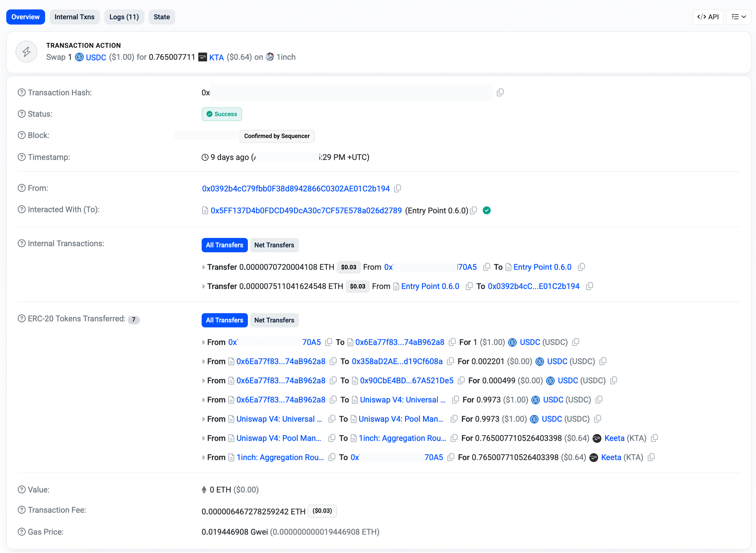This screenshot has width=756, height=553.
Task: Copy the From address 0x0392b4cC
Action: [x=397, y=188]
